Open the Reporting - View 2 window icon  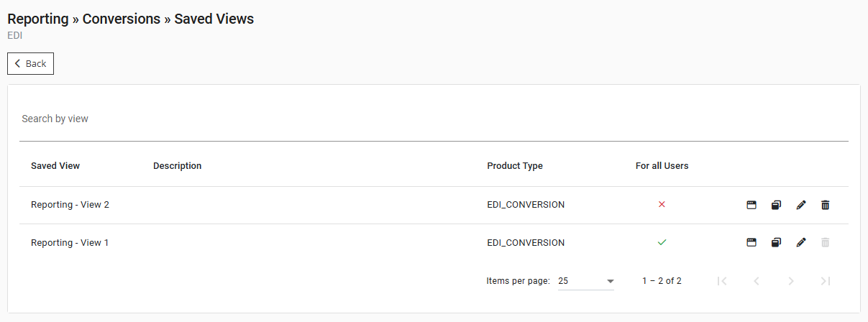[751, 205]
